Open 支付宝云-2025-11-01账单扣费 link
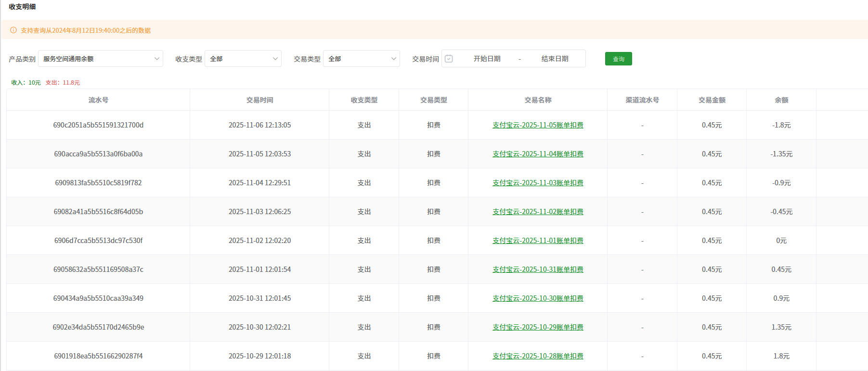Image resolution: width=868 pixels, height=371 pixels. point(538,241)
